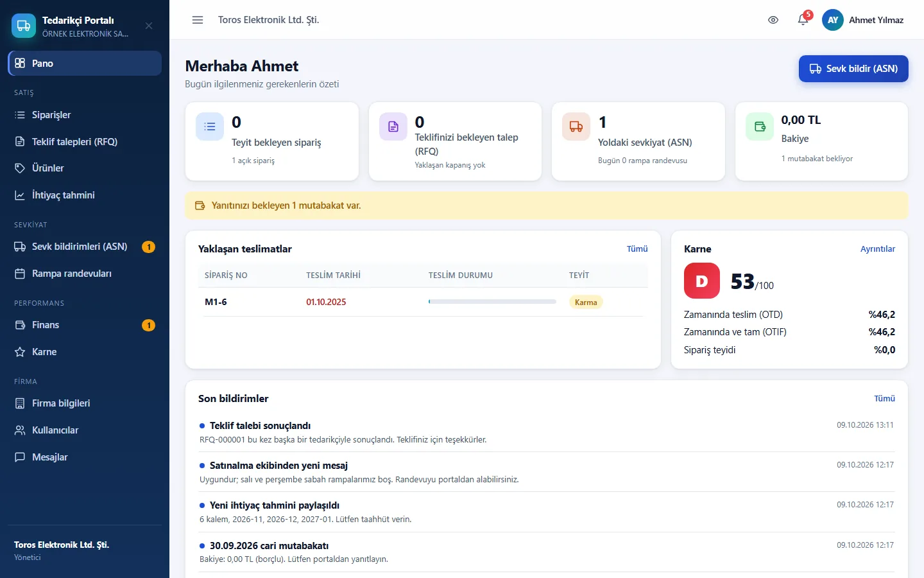Navigate to Ürünler in sidebar
The image size is (924, 578).
click(85, 168)
